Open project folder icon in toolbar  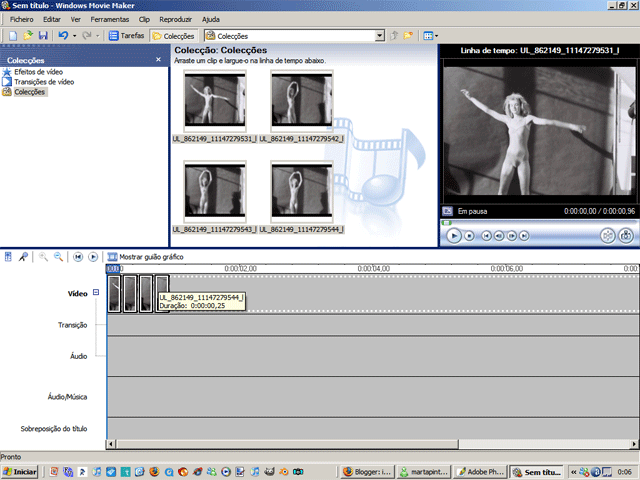[28, 36]
